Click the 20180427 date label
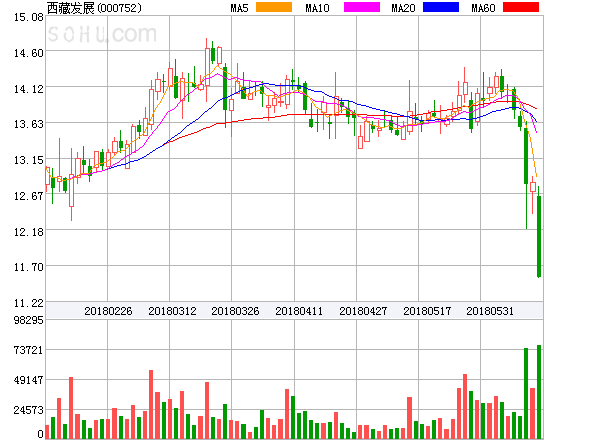 pyautogui.click(x=363, y=311)
